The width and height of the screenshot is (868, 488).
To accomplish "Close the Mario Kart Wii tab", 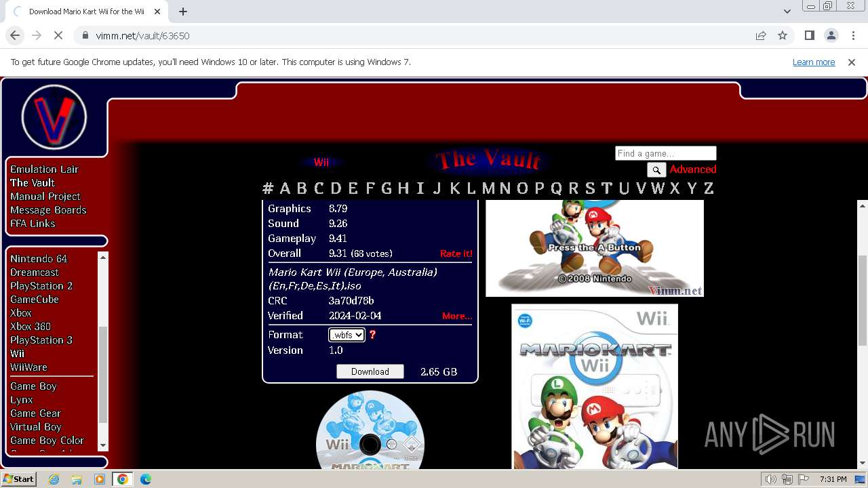I will point(157,12).
